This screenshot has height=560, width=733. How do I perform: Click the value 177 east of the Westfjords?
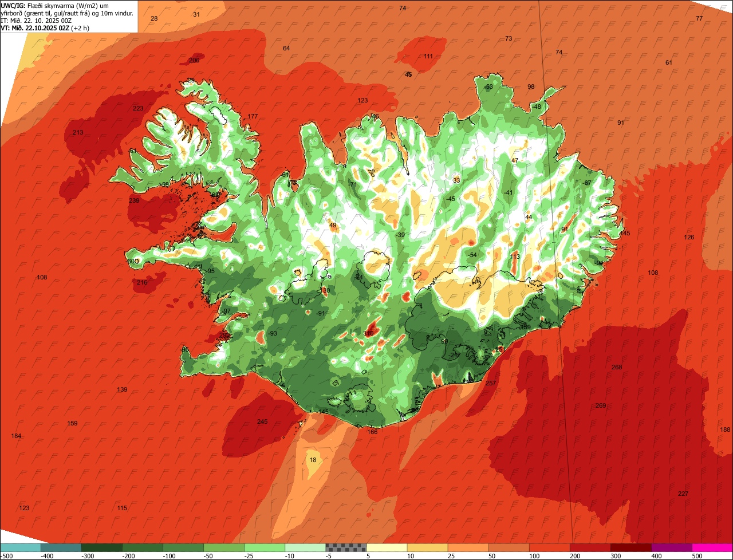(253, 116)
